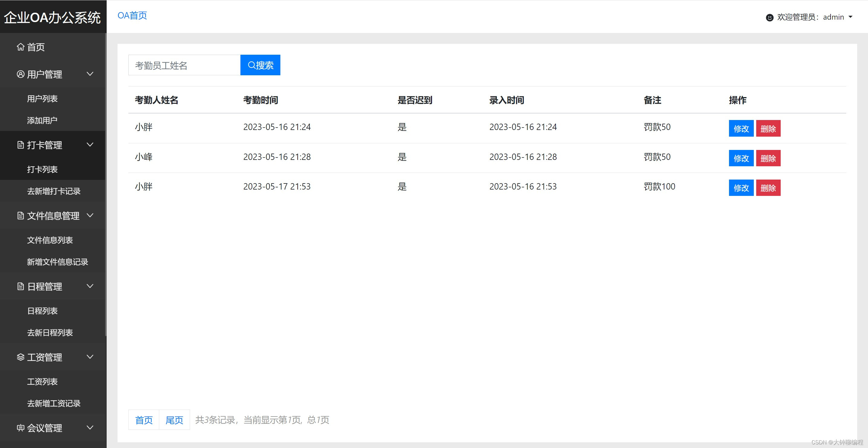Select 去新增打卡记录 in the sidebar
This screenshot has height=448, width=868.
click(x=53, y=191)
